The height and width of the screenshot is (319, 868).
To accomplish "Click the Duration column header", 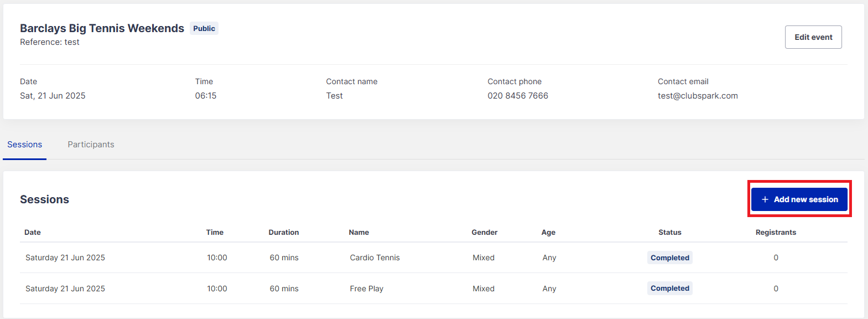I will (284, 233).
